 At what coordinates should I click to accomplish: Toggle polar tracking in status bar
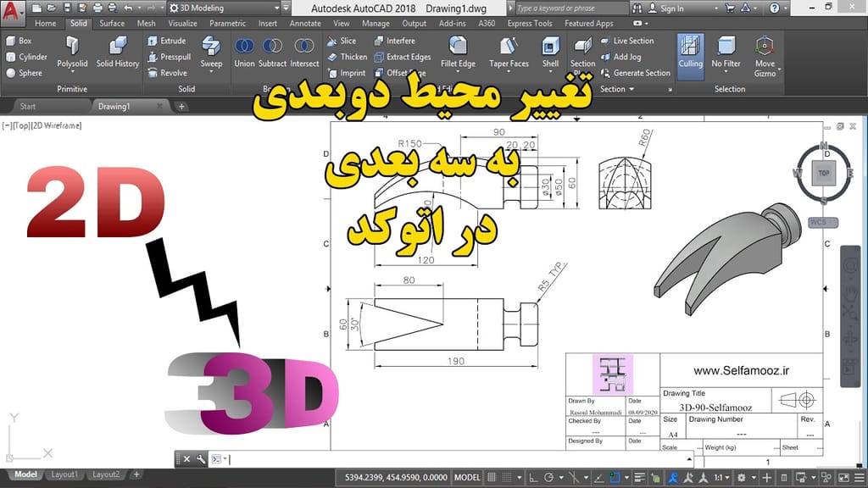(x=548, y=478)
